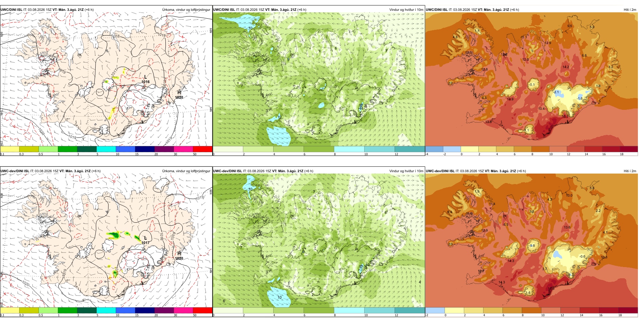Click the 'Hiti í 2m' title of the UWC-dev panel

pyautogui.click(x=630, y=171)
